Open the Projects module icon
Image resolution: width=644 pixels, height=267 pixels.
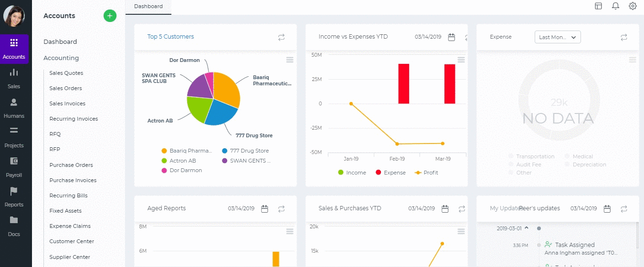(14, 131)
